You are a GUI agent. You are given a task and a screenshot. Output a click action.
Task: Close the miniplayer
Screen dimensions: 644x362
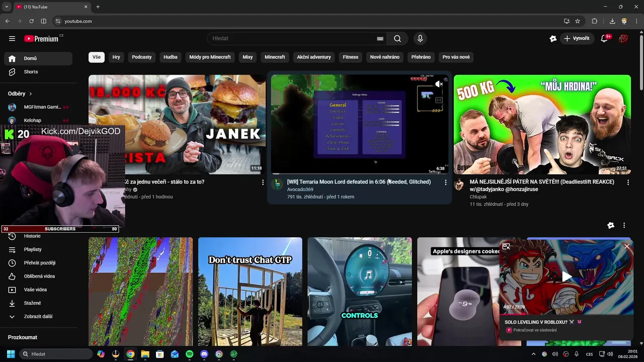point(627,246)
